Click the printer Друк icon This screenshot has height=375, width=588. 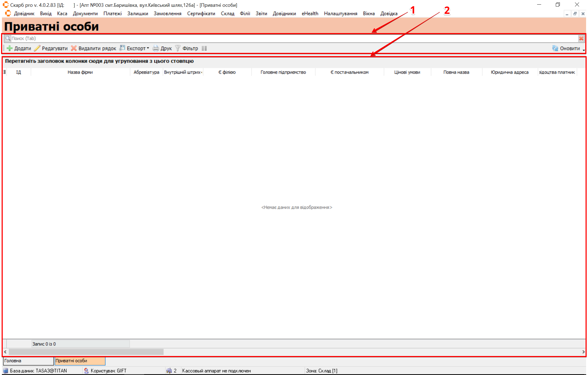point(156,48)
